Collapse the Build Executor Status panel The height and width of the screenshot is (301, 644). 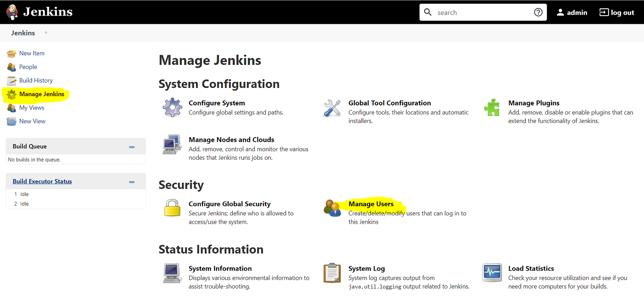pos(132,182)
